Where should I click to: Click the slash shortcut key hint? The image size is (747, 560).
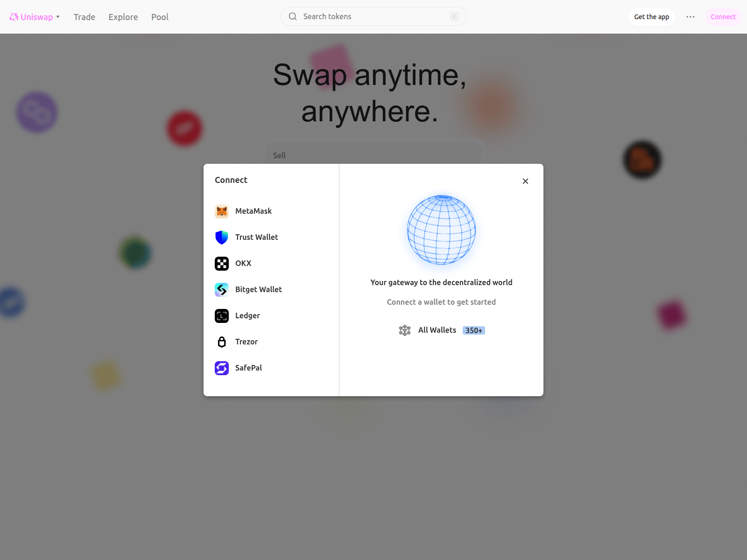pos(454,16)
